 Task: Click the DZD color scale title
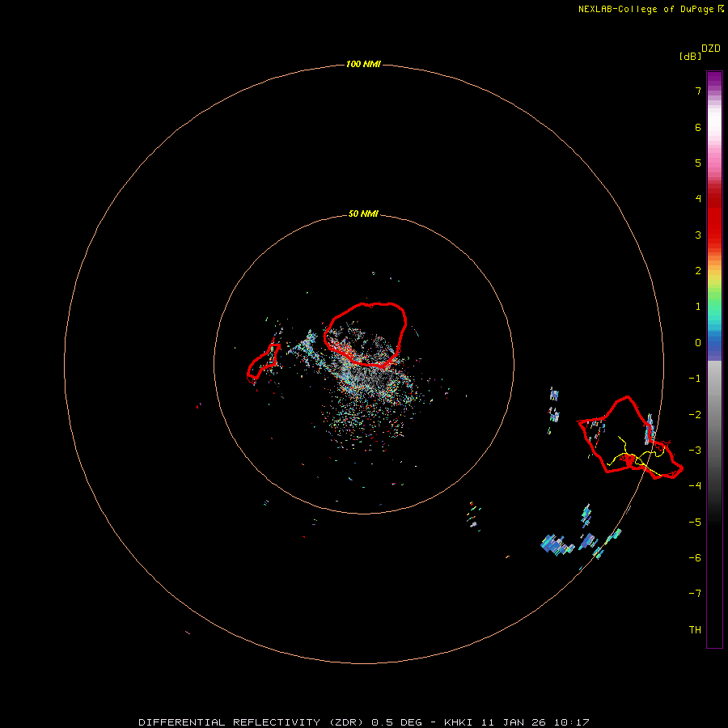[x=711, y=49]
